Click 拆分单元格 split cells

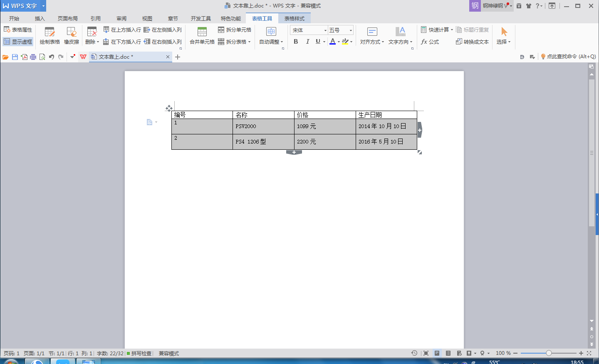(235, 30)
